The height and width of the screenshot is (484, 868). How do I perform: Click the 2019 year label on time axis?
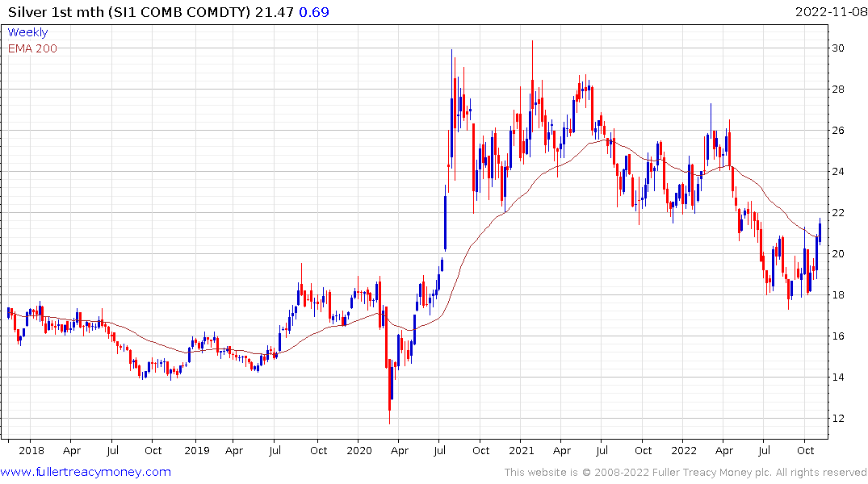click(196, 450)
